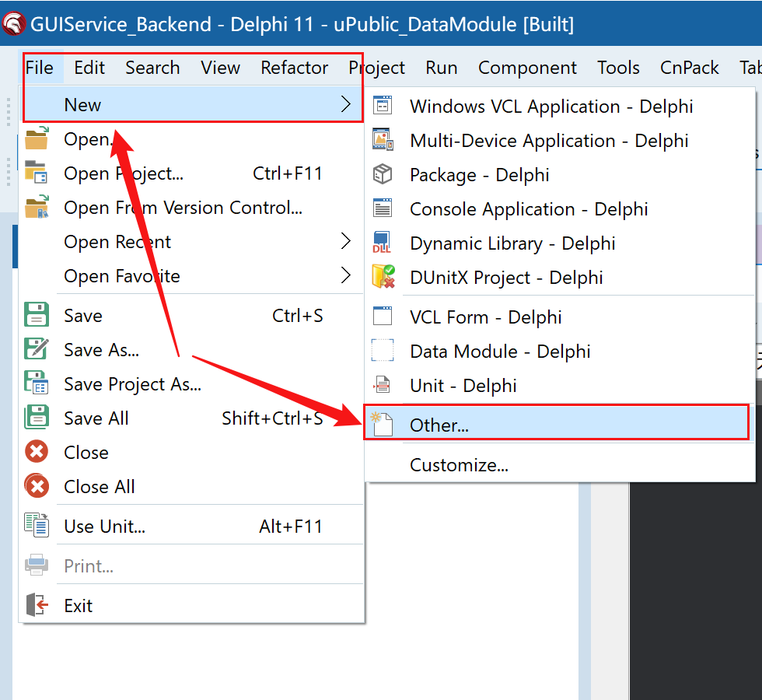762x700 pixels.
Task: Click the Other new-document icon
Action: pos(382,424)
